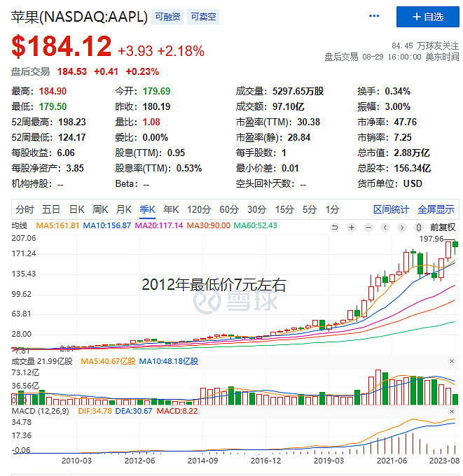Click the 市盈率(TTM) 30.38 value

click(308, 122)
